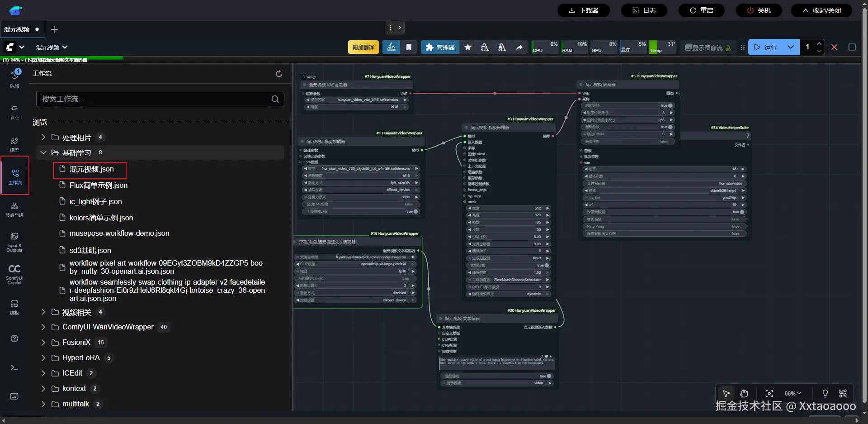Toggle 自动分块 switch in the decode node

click(x=627, y=127)
